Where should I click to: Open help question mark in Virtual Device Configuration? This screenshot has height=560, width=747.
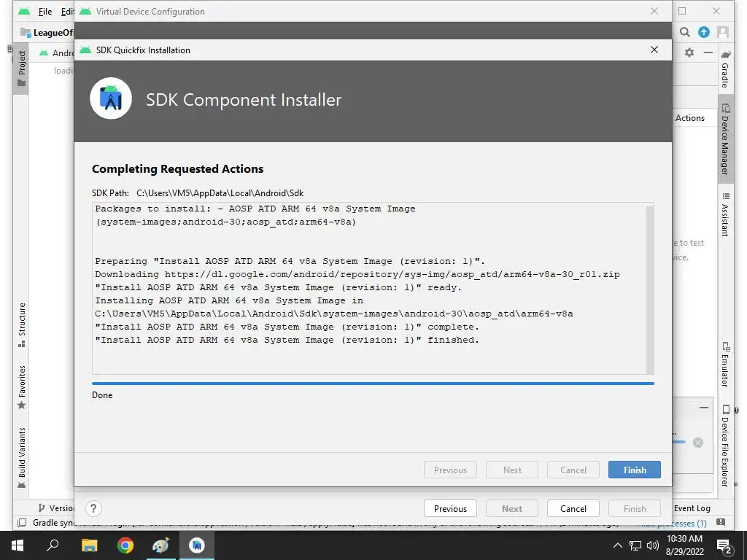(x=93, y=508)
